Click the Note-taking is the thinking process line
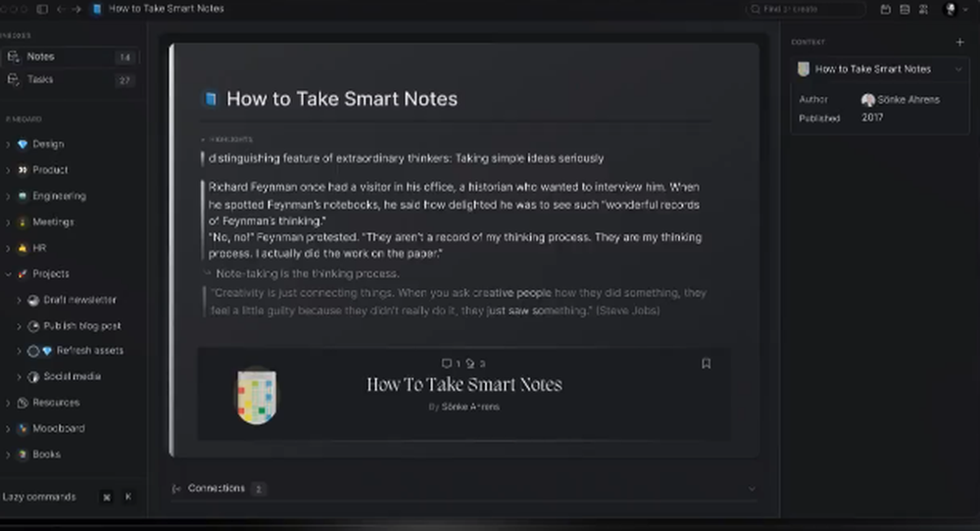Image resolution: width=980 pixels, height=531 pixels. click(x=307, y=273)
